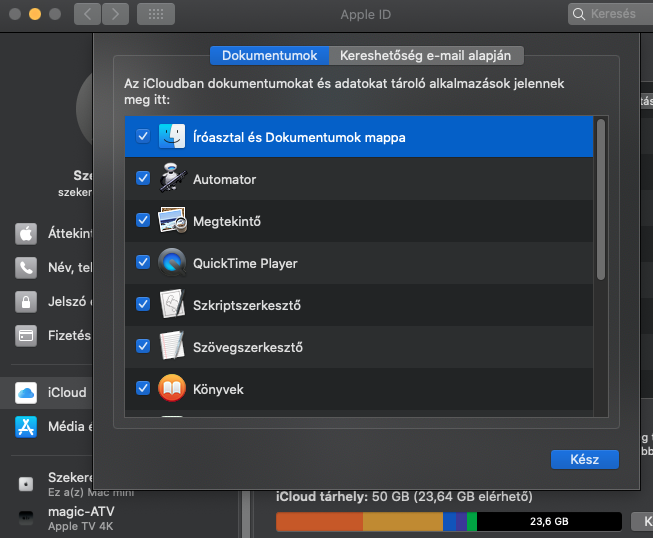Select the Mac mini device icon

point(26,484)
